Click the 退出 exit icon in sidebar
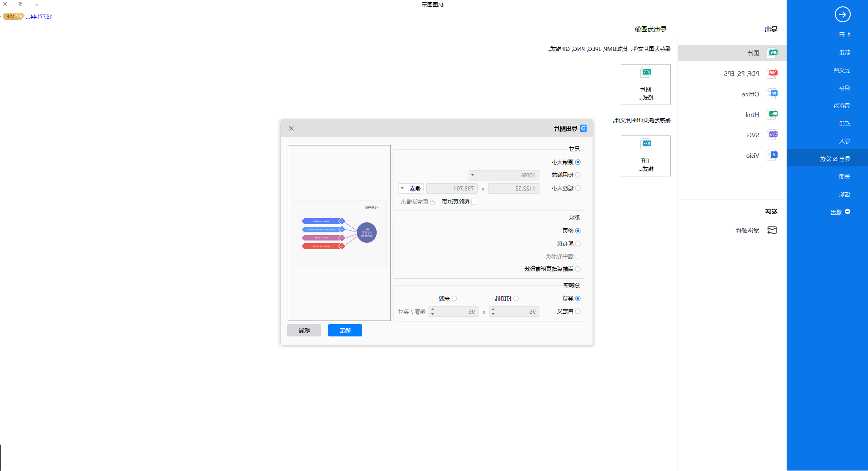The width and height of the screenshot is (868, 471). point(848,212)
